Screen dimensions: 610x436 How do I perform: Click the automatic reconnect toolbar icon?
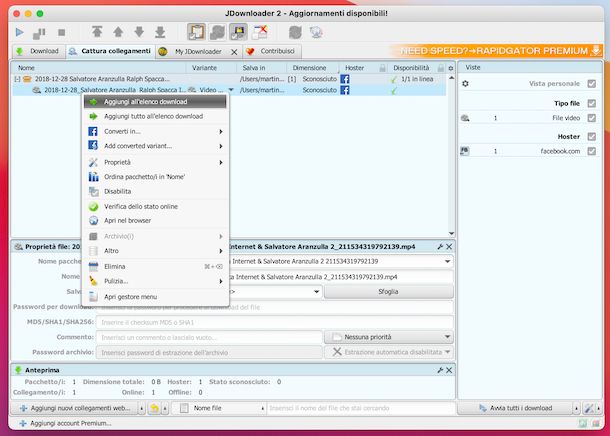point(217,32)
